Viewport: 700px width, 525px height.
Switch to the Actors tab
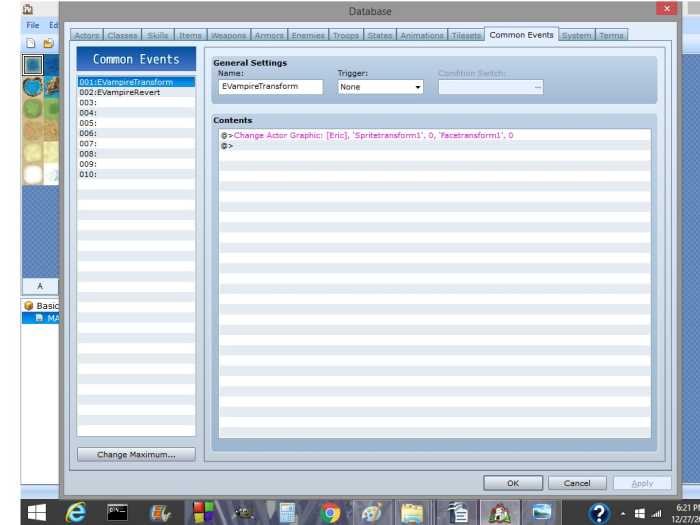(x=87, y=36)
